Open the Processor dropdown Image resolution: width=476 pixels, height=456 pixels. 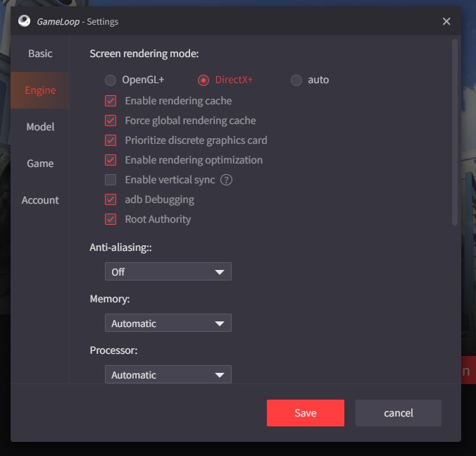coord(168,374)
